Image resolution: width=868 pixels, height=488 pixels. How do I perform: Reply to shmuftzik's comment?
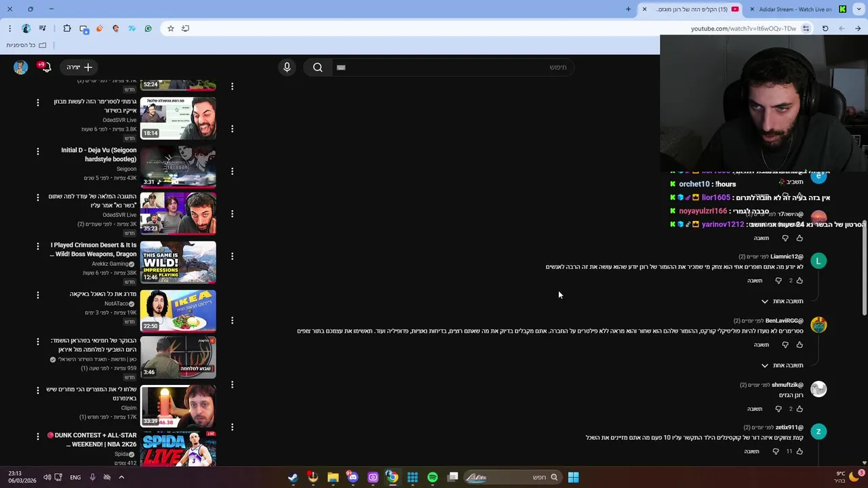coord(755,409)
